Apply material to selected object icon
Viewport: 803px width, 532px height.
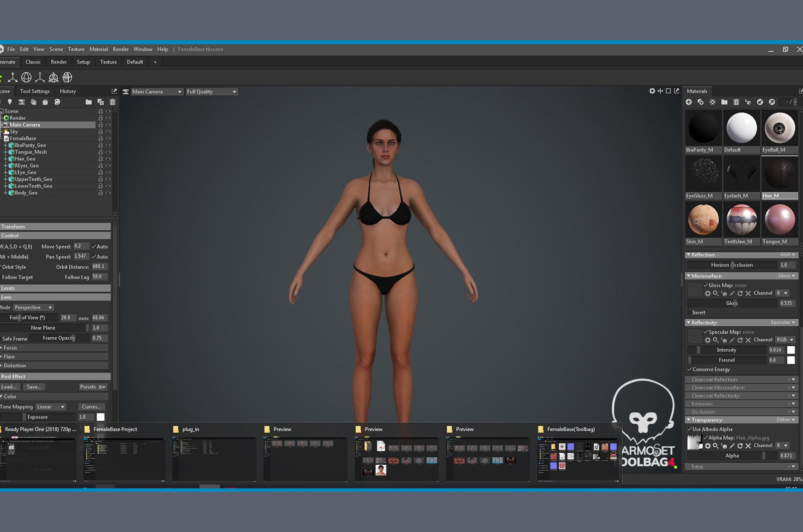click(748, 102)
